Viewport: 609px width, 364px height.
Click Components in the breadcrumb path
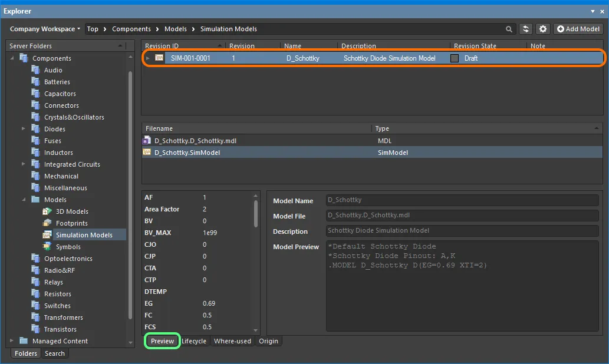pyautogui.click(x=131, y=29)
